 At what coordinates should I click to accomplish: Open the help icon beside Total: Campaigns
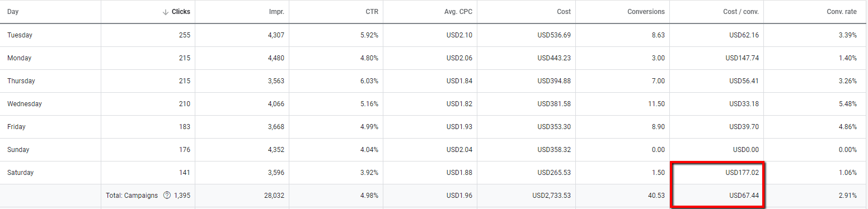tap(167, 196)
